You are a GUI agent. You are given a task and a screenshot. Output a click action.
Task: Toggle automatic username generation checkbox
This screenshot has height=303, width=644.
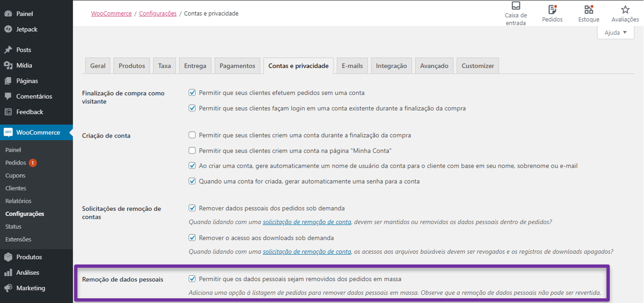click(x=192, y=166)
